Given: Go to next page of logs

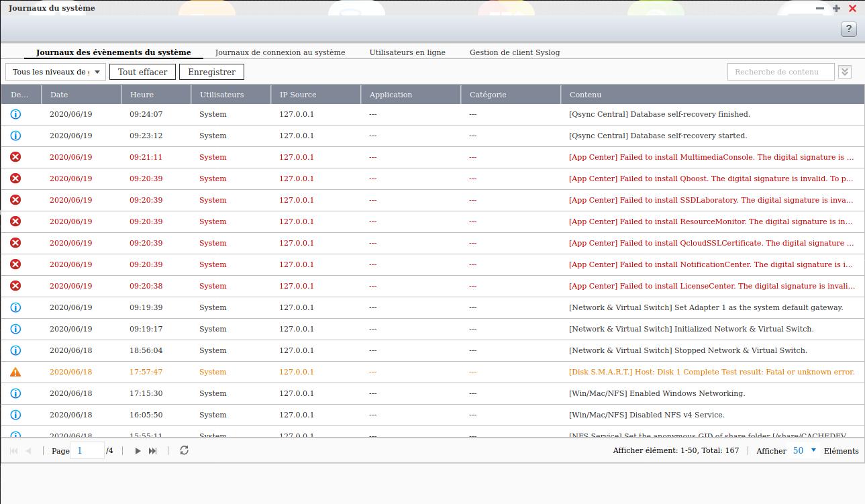Looking at the screenshot, I should (x=138, y=451).
